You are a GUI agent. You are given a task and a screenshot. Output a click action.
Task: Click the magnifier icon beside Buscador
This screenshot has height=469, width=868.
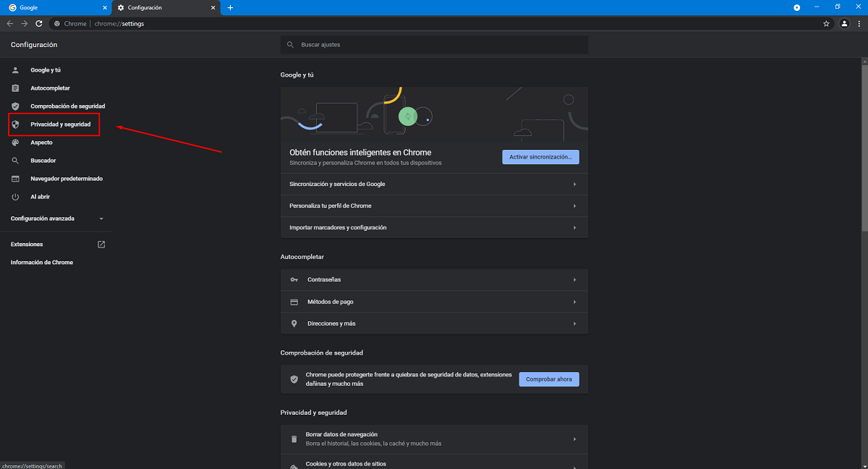tap(15, 161)
